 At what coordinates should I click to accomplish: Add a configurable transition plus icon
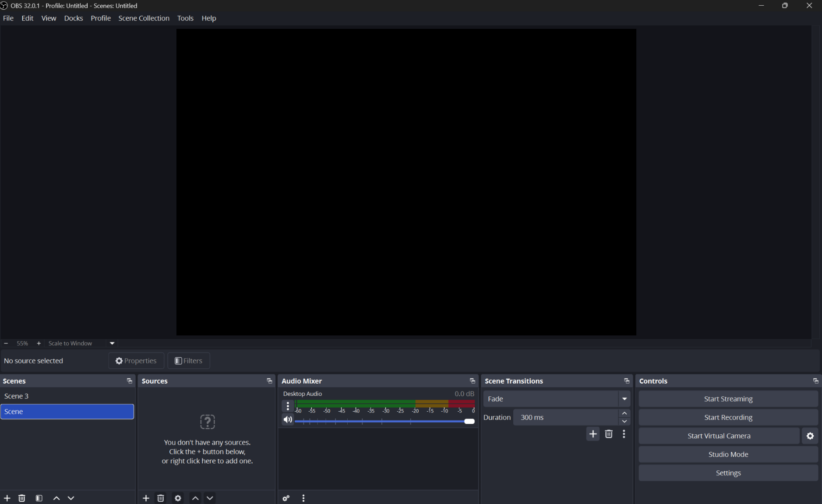click(593, 434)
